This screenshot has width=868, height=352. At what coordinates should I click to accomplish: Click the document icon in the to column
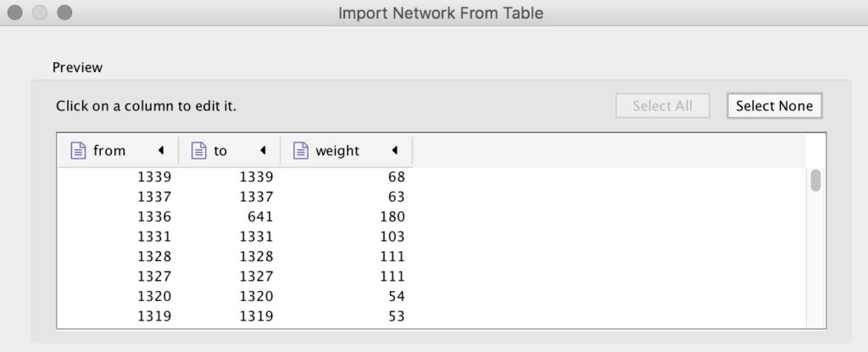(198, 150)
